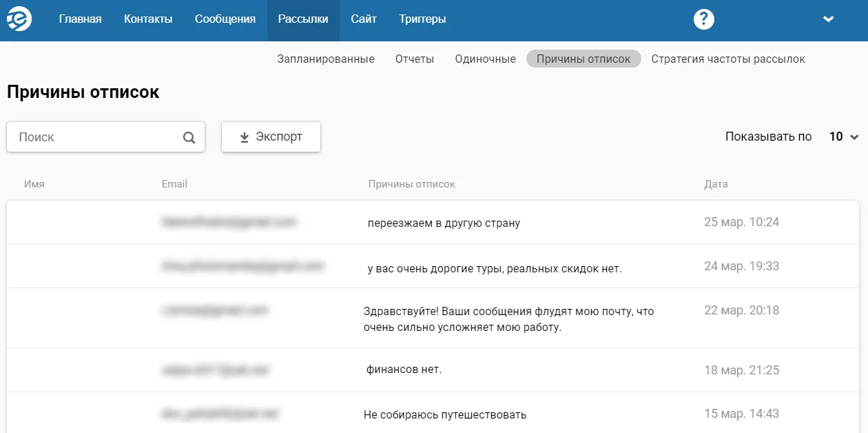Focus the Поиск search field
The image size is (868, 433).
(x=105, y=137)
